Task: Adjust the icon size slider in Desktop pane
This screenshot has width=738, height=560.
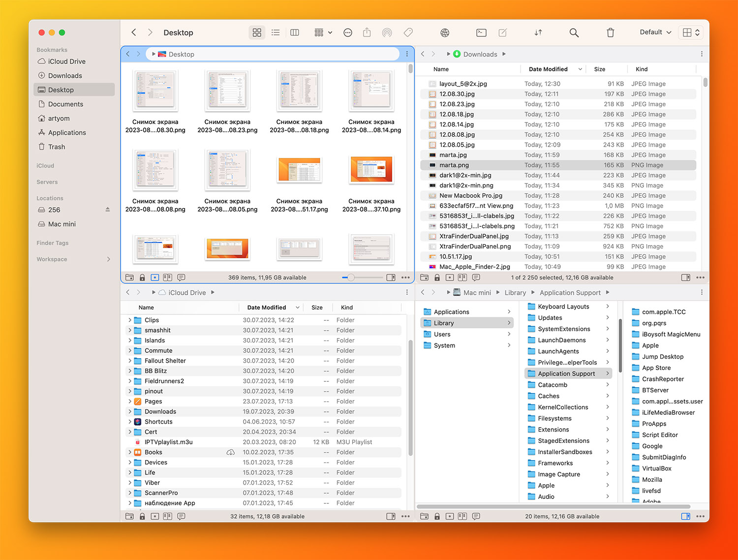Action: 351,278
